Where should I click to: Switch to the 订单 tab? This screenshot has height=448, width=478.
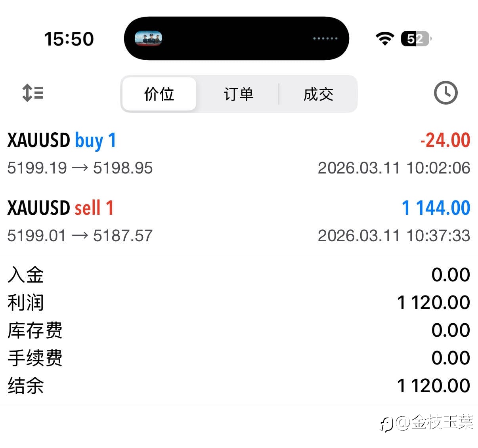tap(238, 94)
